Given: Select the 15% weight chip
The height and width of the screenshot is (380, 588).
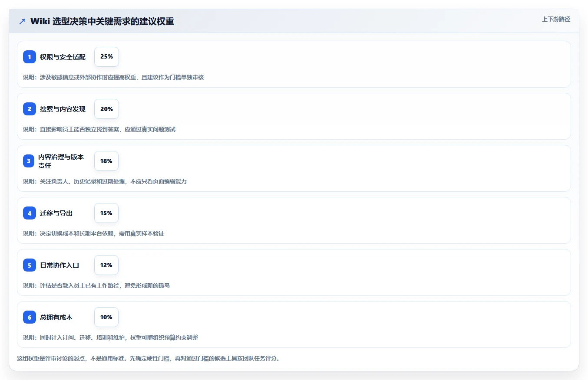Looking at the screenshot, I should (106, 213).
